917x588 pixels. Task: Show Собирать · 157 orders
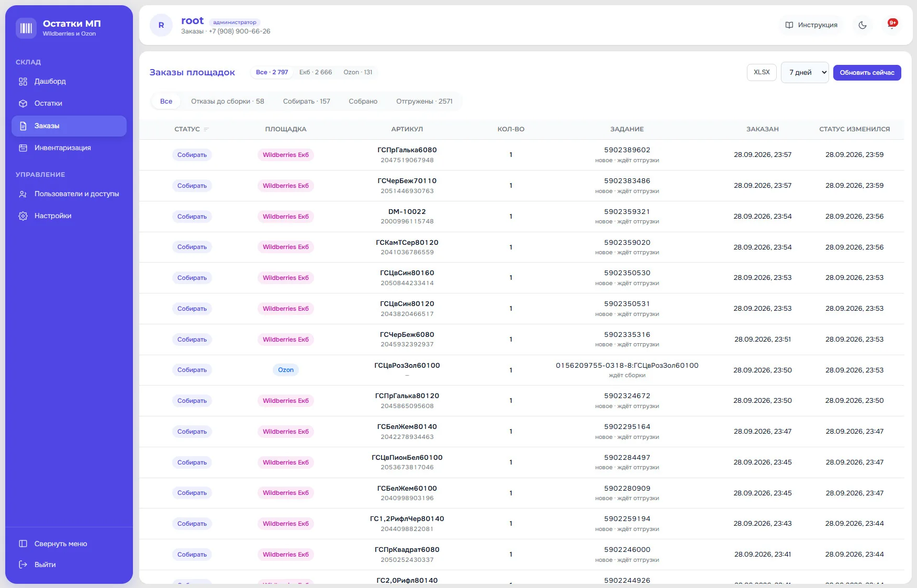[306, 101]
